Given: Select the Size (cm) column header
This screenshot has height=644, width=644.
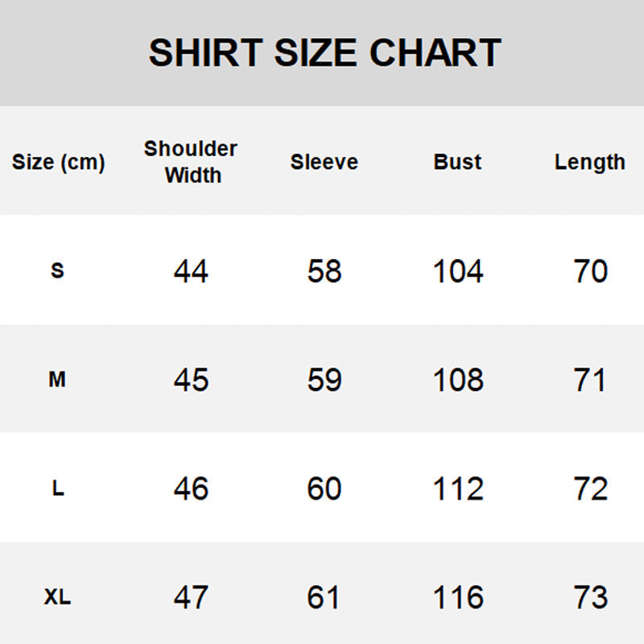Looking at the screenshot, I should tap(58, 162).
